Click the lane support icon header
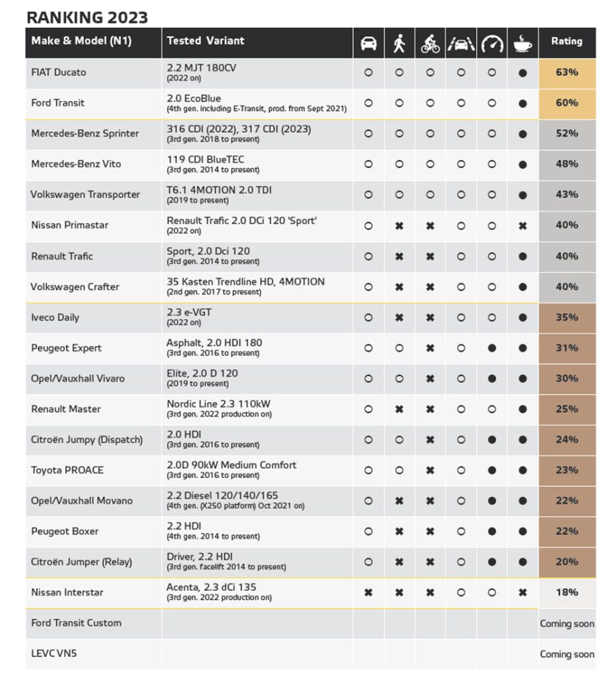 [461, 44]
